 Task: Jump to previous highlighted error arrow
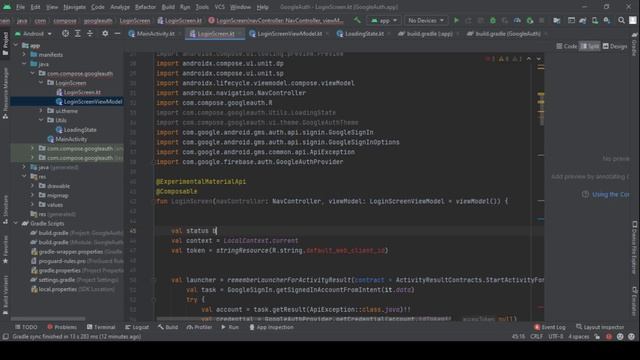[x=529, y=59]
